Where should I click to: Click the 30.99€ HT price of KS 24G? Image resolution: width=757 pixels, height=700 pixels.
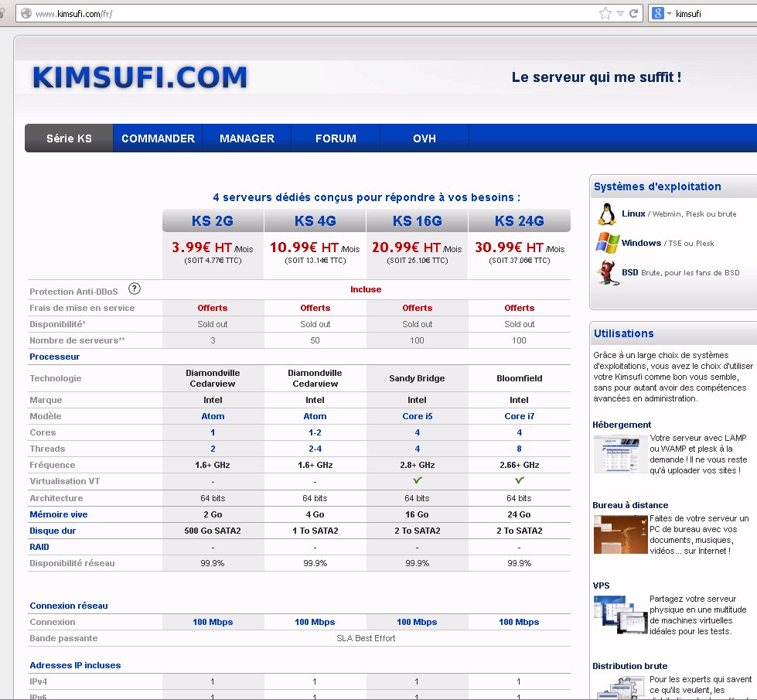(x=510, y=248)
